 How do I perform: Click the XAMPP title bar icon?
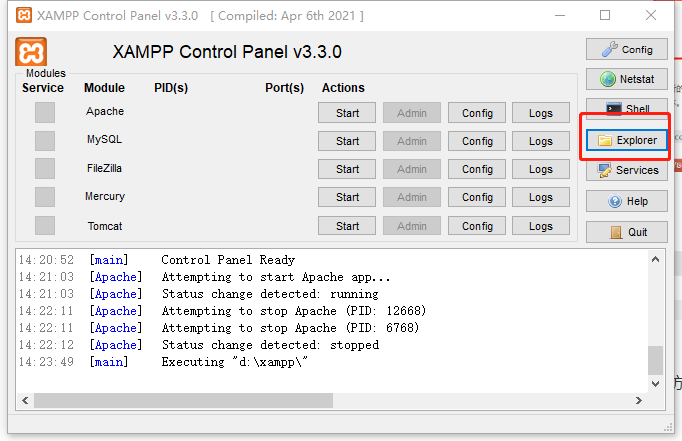pyautogui.click(x=23, y=15)
